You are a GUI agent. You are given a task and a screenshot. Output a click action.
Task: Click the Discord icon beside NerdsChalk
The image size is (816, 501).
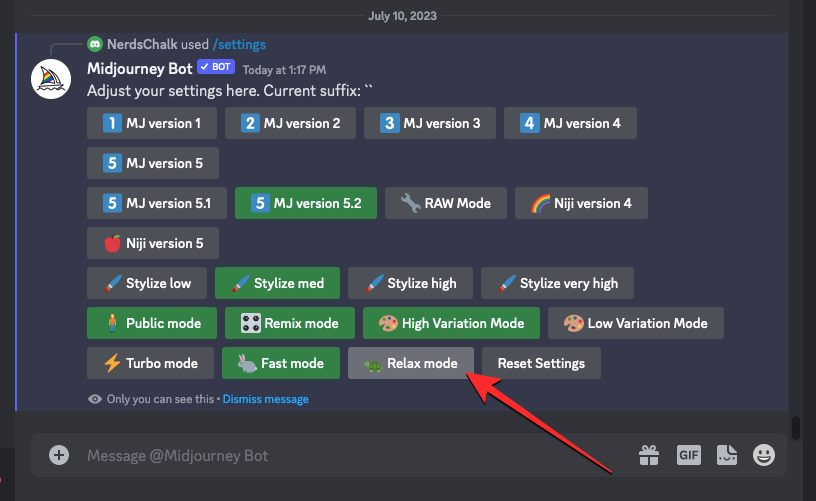tap(95, 44)
